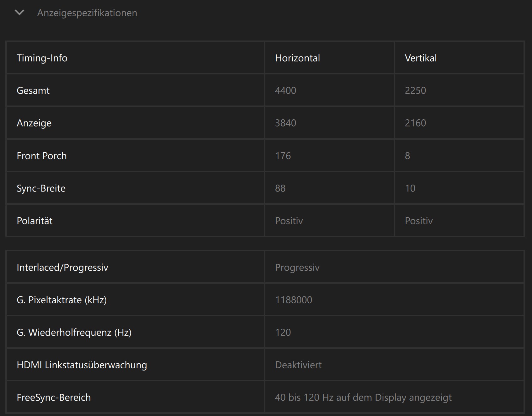This screenshot has width=532, height=416.
Task: Select the FreeSync-Bereich range text
Action: pos(363,397)
